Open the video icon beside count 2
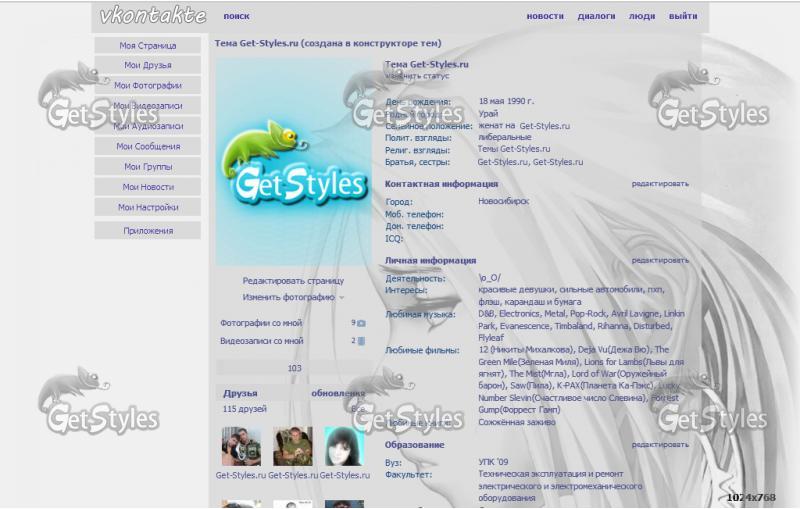The width and height of the screenshot is (800, 509). click(x=361, y=341)
